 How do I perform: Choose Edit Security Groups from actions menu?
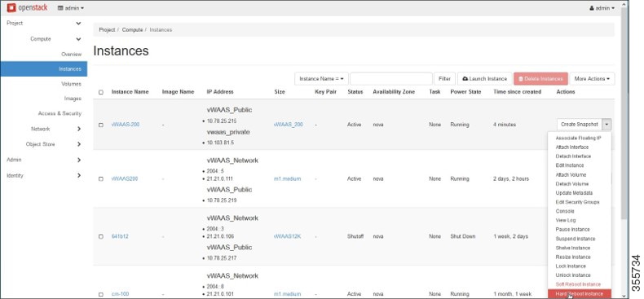pos(577,202)
